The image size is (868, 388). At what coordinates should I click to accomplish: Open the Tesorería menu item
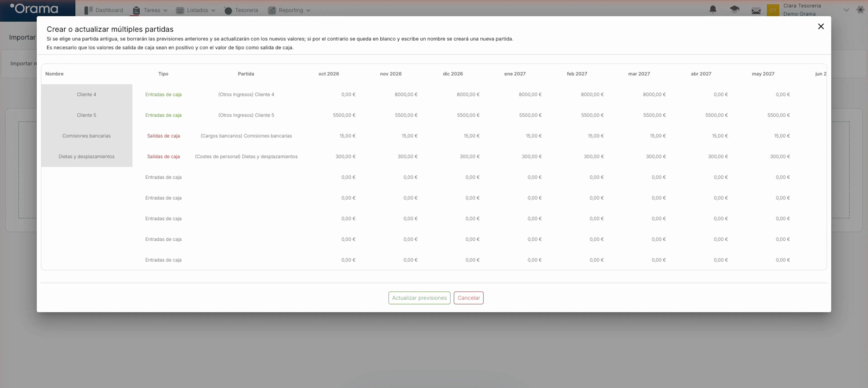(x=246, y=10)
